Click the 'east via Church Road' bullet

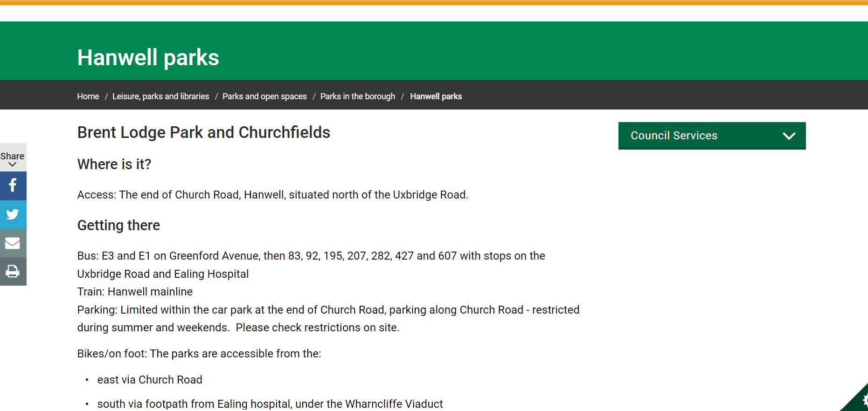(x=150, y=380)
